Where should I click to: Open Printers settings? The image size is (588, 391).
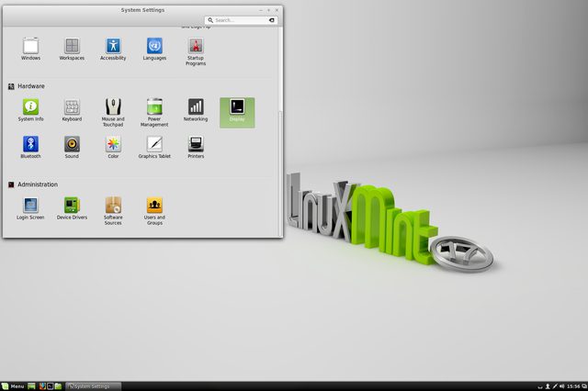(x=196, y=147)
